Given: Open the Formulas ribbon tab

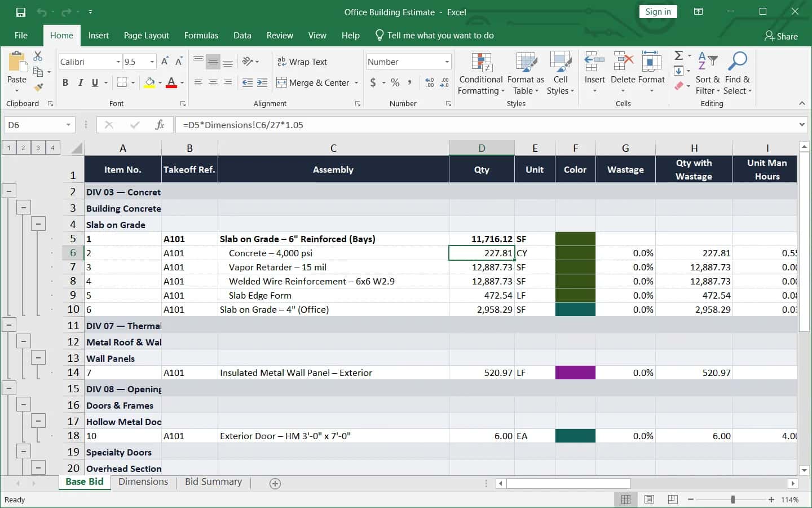Looking at the screenshot, I should click(x=201, y=35).
